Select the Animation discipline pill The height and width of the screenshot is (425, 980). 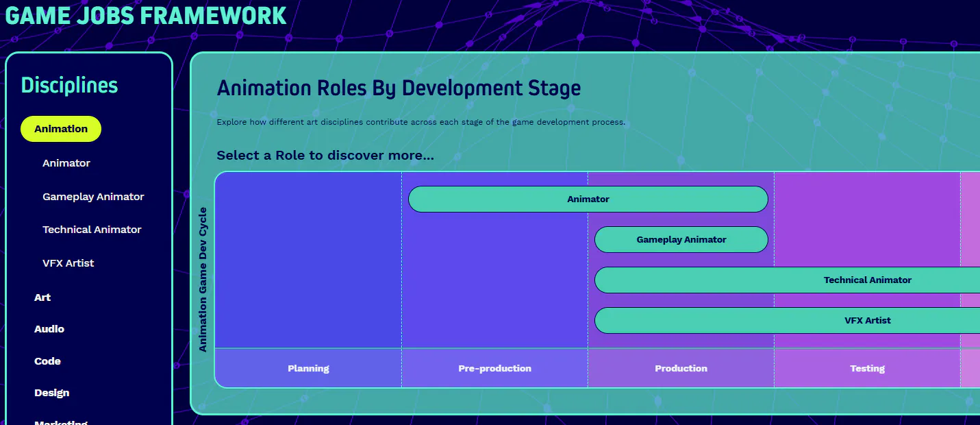(x=61, y=129)
